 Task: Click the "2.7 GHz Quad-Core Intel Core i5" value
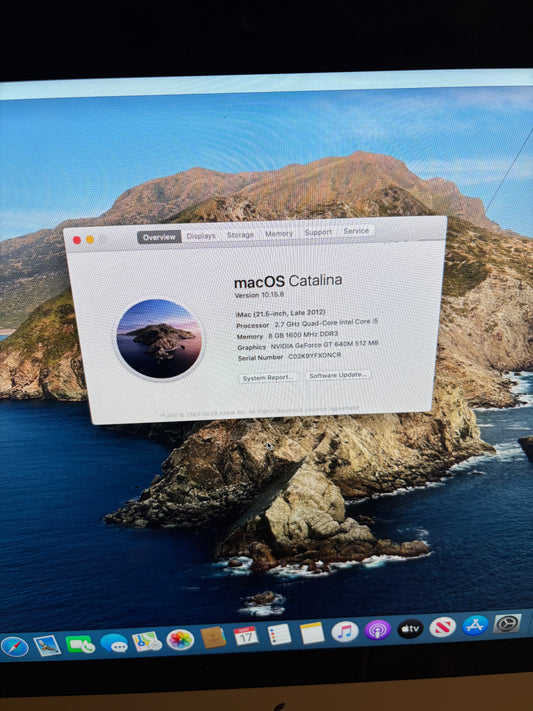click(x=326, y=323)
